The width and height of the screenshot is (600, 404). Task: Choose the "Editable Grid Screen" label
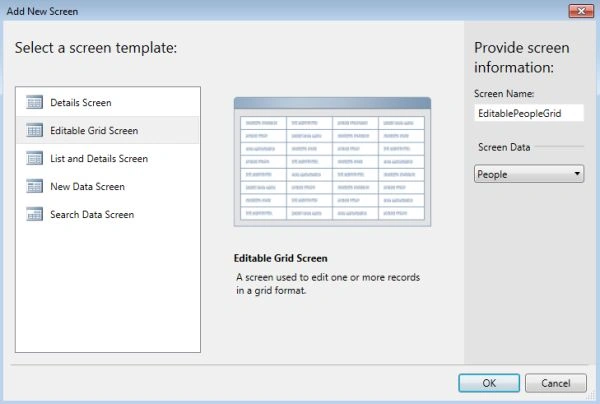click(94, 130)
